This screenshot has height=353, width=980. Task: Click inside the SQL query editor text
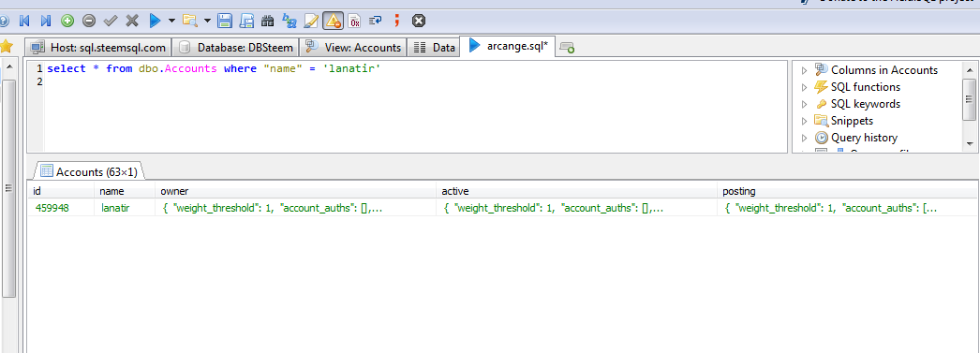[214, 68]
